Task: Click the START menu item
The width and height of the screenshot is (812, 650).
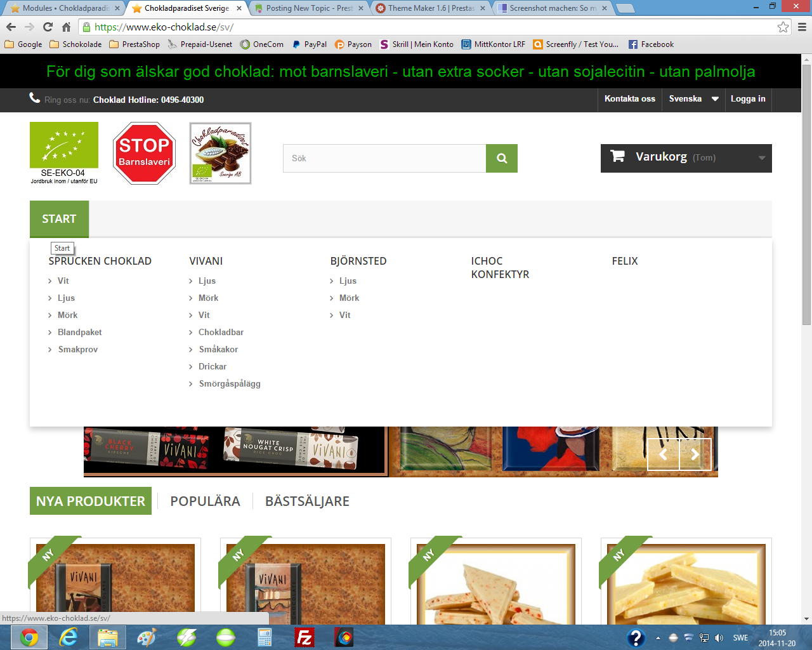Action: tap(59, 219)
